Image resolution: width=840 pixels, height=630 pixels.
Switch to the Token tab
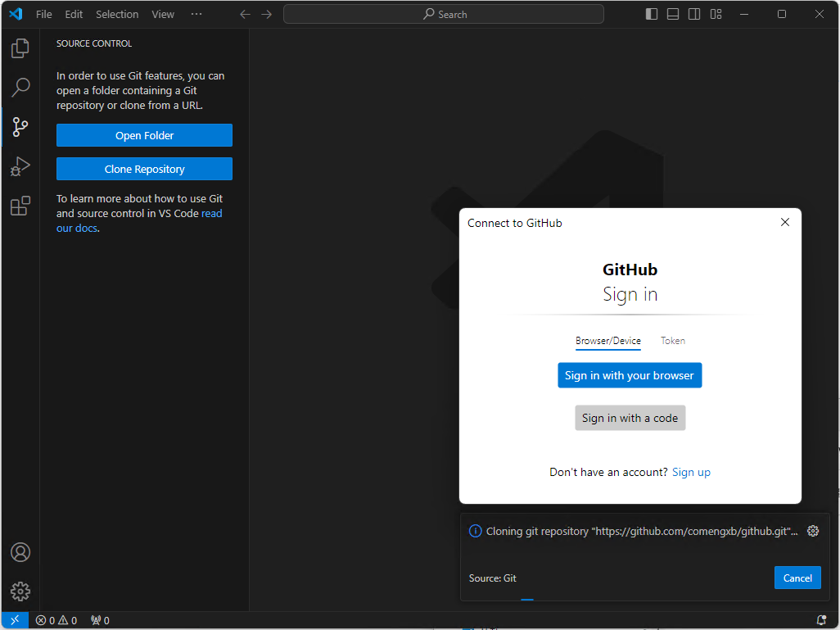click(x=673, y=341)
